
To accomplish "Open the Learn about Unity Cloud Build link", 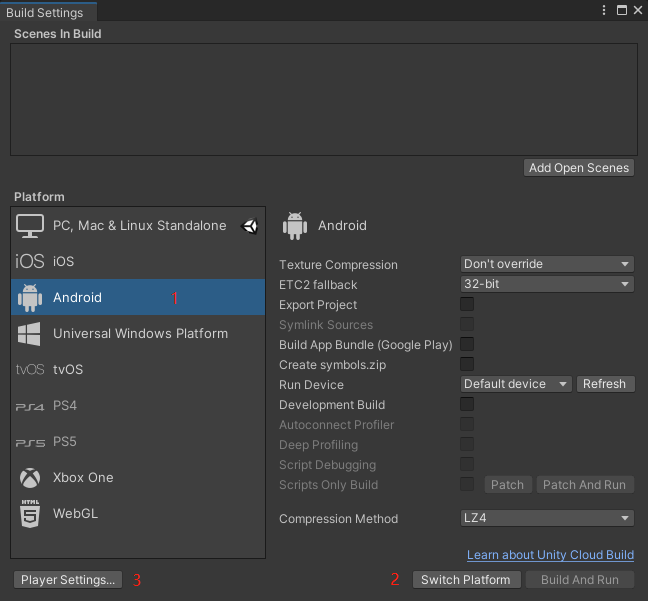I will point(550,555).
